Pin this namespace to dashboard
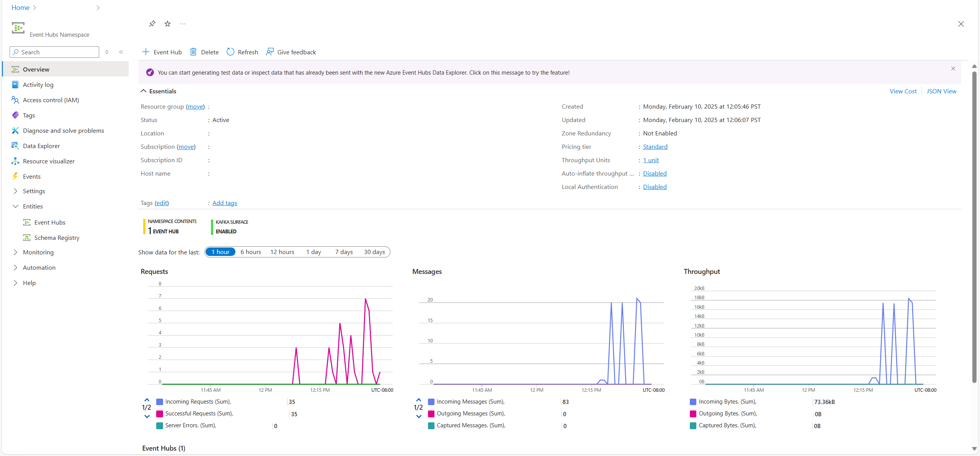Screen dimensions: 980x456 [x=152, y=24]
